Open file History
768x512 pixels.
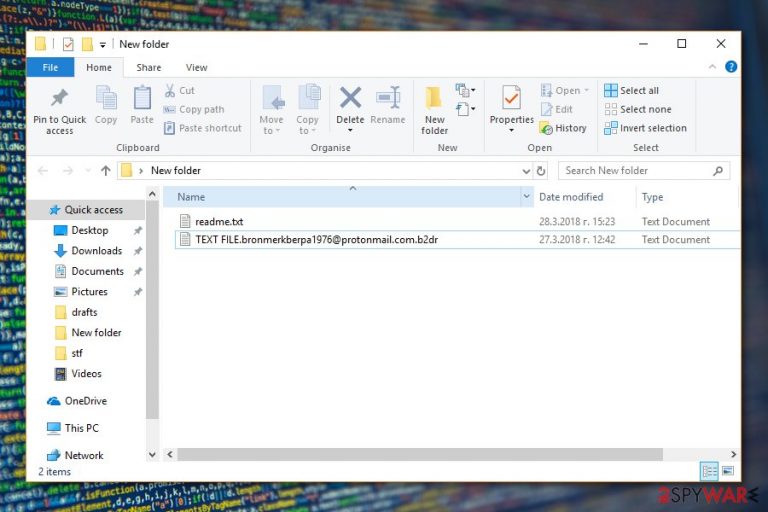[x=563, y=128]
